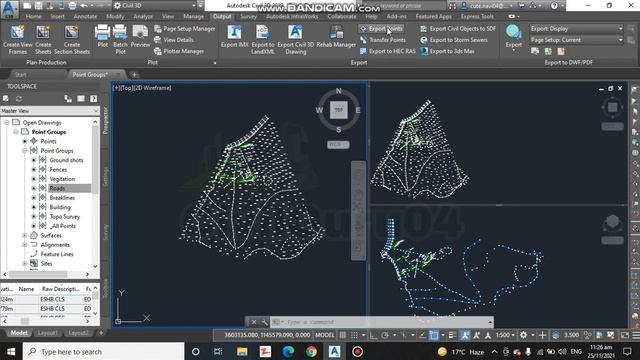The width and height of the screenshot is (640, 360).
Task: Open Rehab Manager
Action: [x=336, y=36]
